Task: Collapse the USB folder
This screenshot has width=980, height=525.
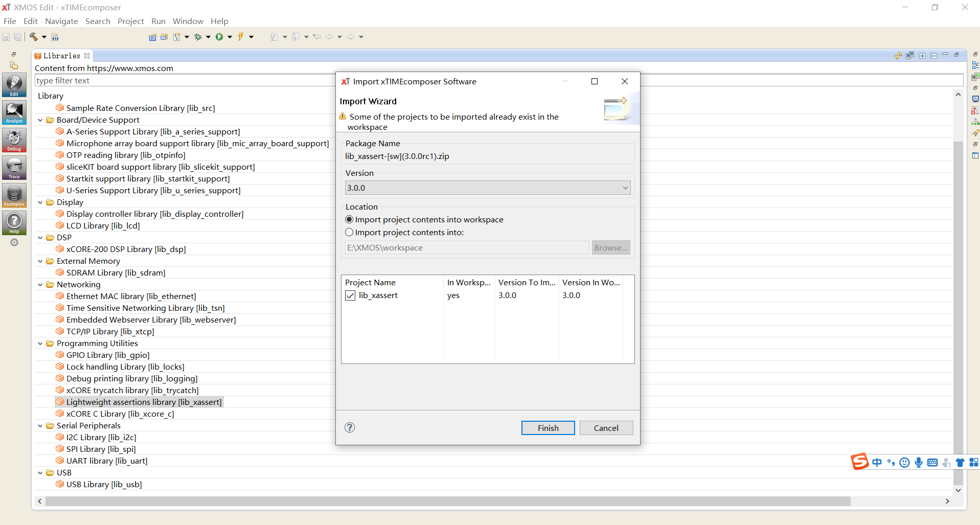Action: coord(40,473)
